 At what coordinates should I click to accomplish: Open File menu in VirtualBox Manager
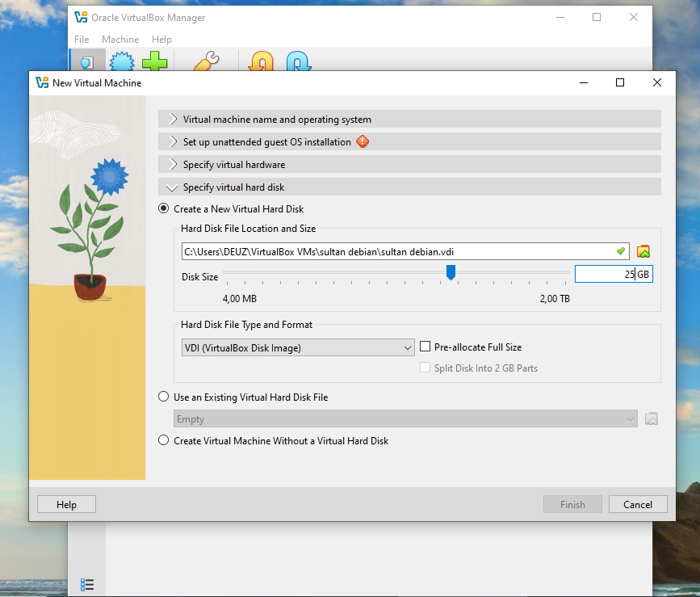pyautogui.click(x=82, y=40)
